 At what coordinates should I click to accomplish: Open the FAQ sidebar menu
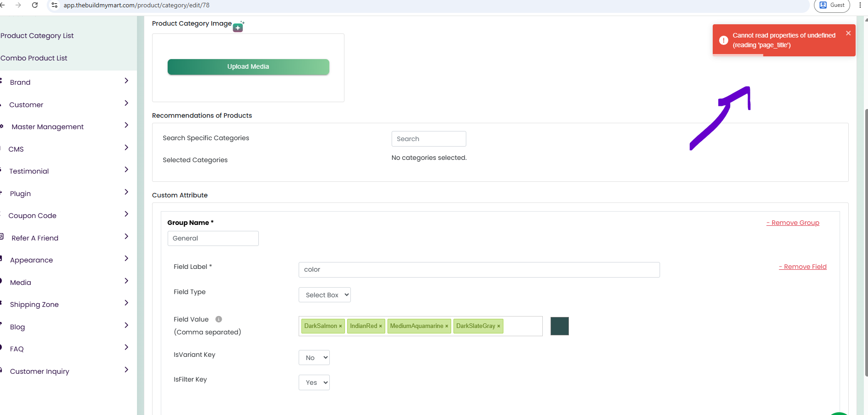(17, 349)
